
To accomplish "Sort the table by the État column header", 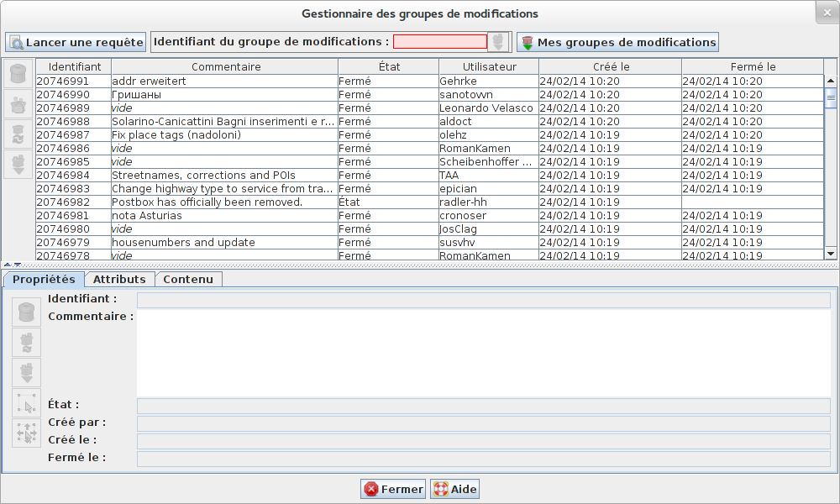I will [388, 66].
